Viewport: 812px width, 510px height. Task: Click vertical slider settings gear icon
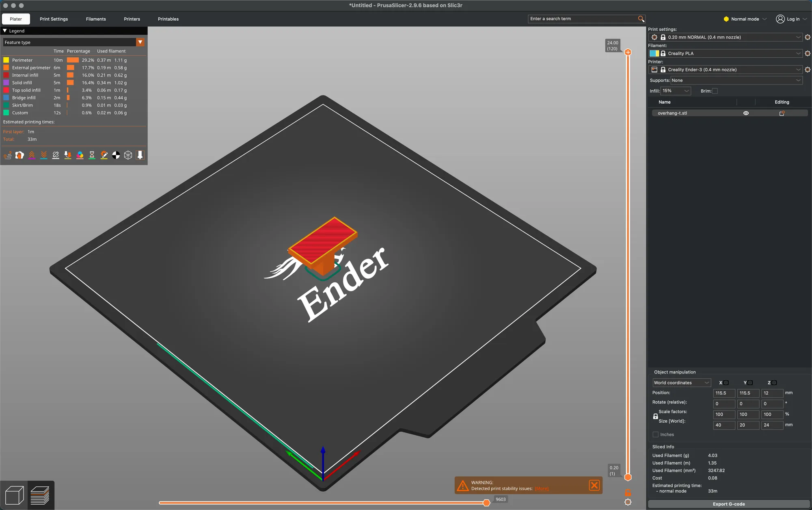[628, 502]
